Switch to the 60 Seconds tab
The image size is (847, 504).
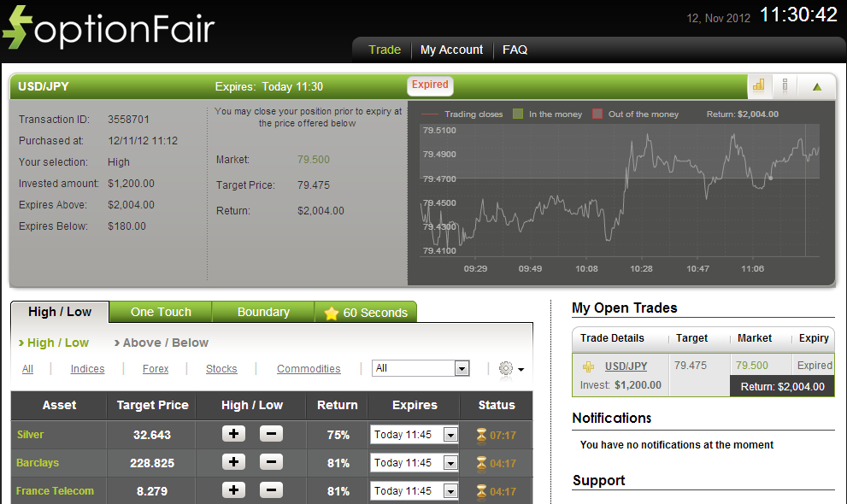[366, 313]
